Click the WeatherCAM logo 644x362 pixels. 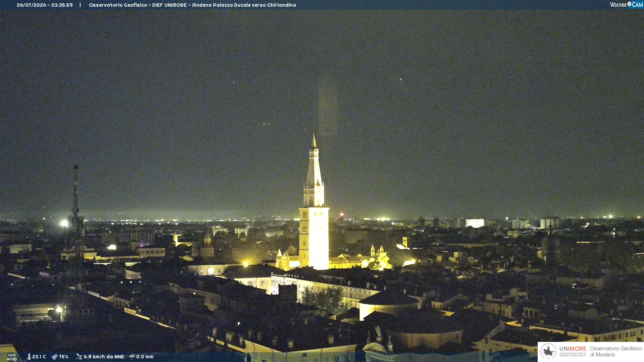tap(626, 5)
